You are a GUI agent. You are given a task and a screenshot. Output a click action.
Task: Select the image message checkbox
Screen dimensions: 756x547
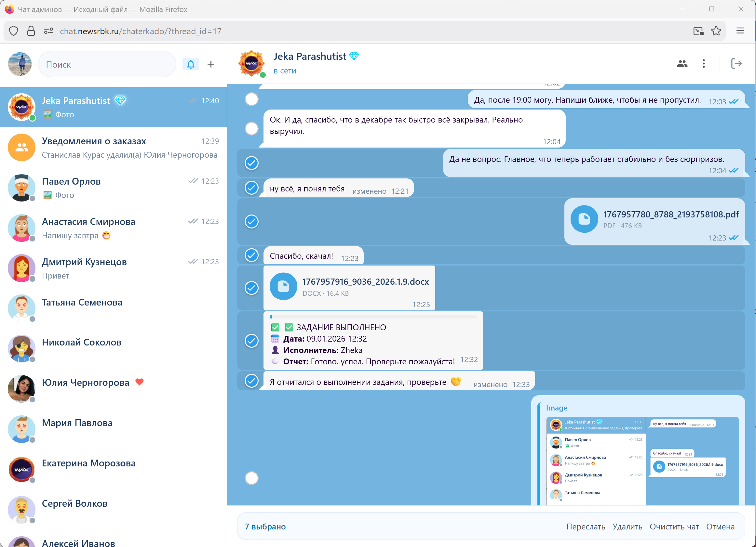(x=252, y=478)
